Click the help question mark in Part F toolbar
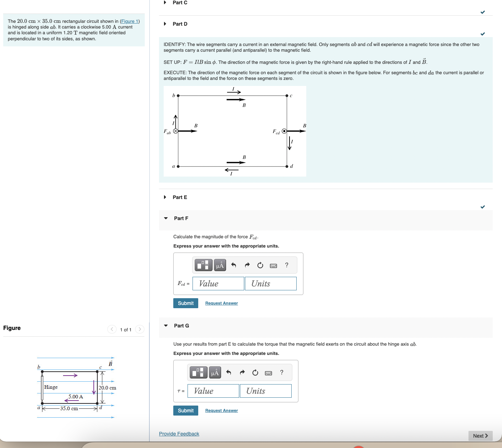Image resolution: width=502 pixels, height=448 pixels. pyautogui.click(x=286, y=265)
